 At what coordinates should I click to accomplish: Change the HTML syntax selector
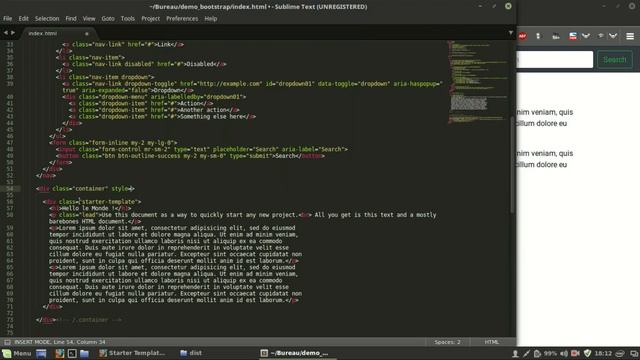tap(492, 342)
